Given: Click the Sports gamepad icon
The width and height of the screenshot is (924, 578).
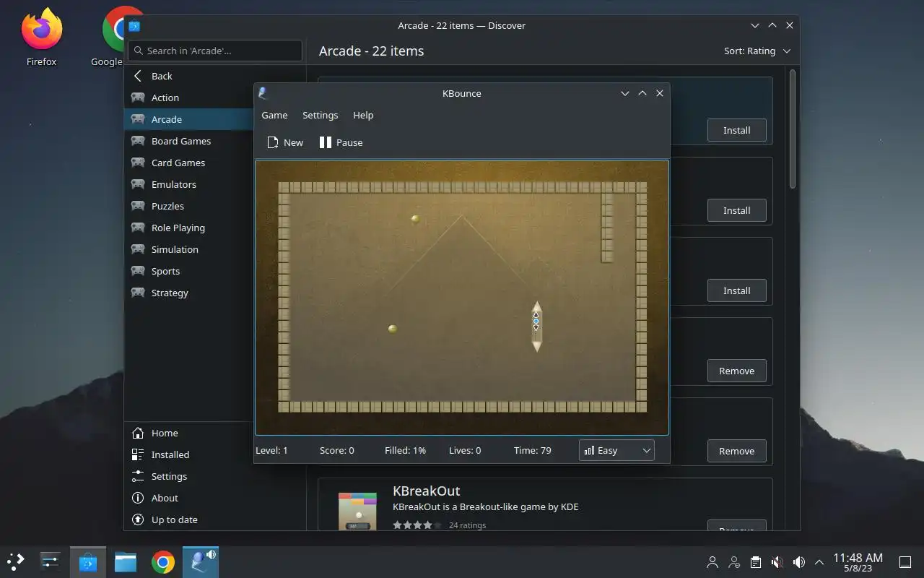Looking at the screenshot, I should click(x=138, y=271).
